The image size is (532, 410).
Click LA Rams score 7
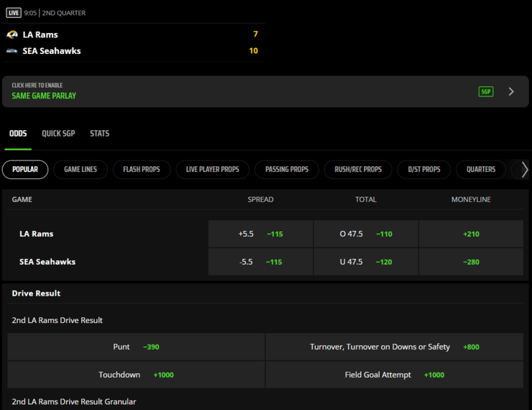point(255,34)
